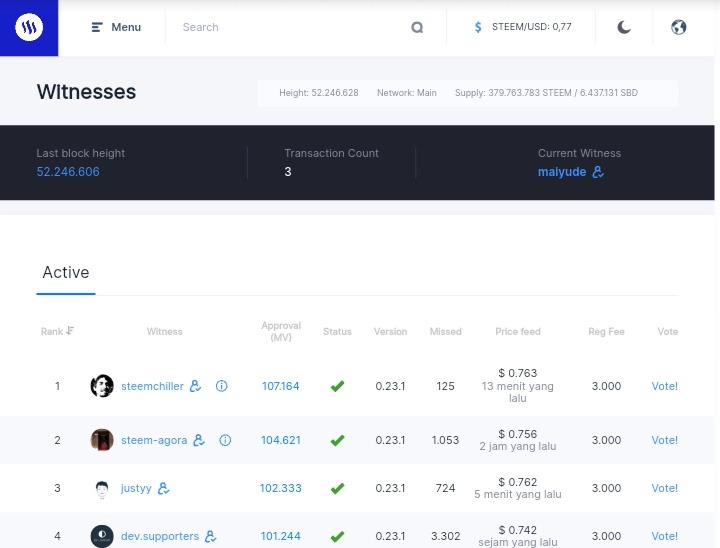Click the Price feed column header
Image resolution: width=720 pixels, height=548 pixels.
pos(518,332)
